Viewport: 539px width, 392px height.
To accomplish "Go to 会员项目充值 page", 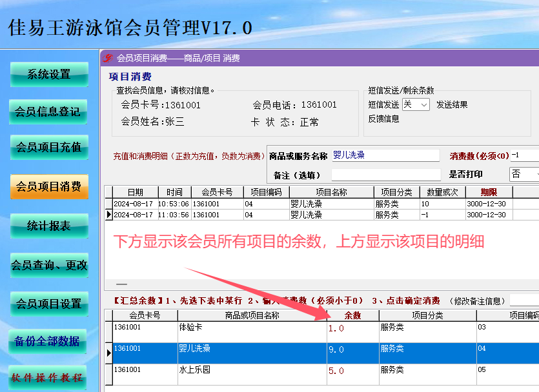I will pyautogui.click(x=49, y=147).
